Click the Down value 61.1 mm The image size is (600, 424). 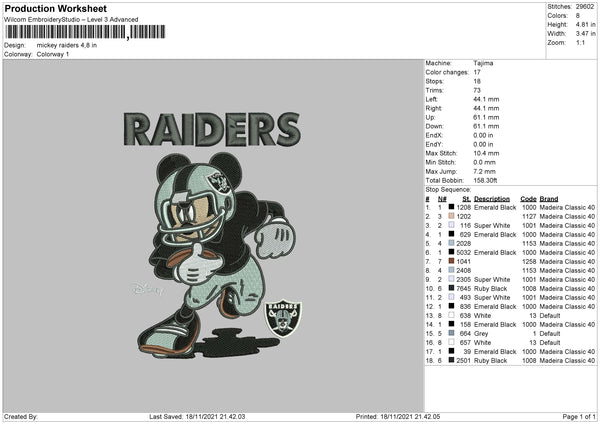[486, 126]
